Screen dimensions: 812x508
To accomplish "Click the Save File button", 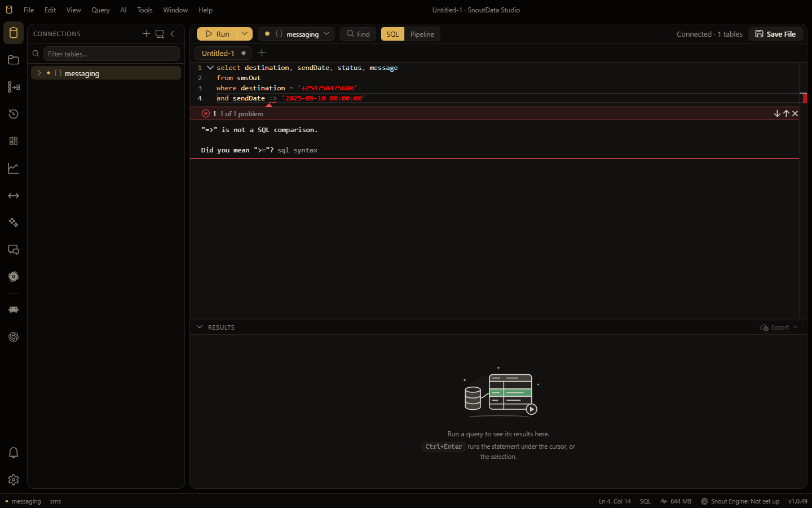I will (x=775, y=34).
